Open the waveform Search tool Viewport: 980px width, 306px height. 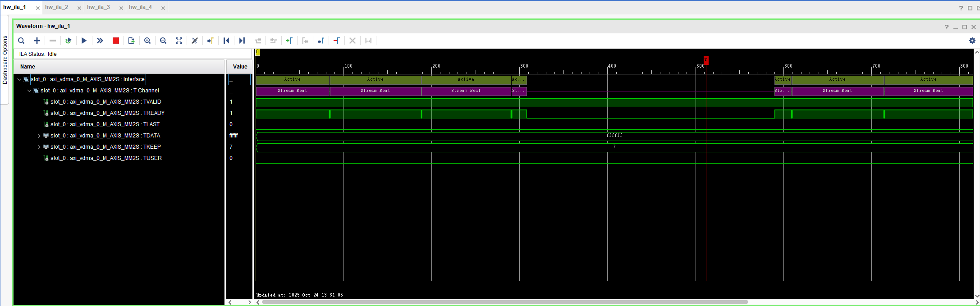(x=21, y=41)
